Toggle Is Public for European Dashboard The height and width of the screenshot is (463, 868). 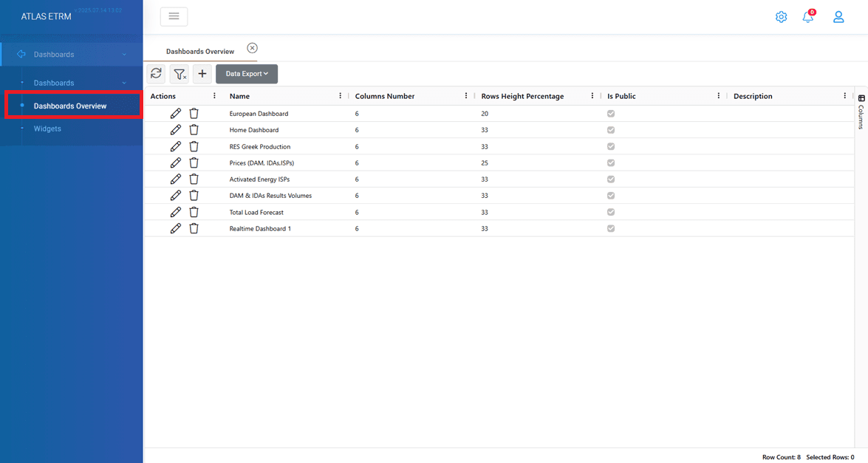(611, 114)
